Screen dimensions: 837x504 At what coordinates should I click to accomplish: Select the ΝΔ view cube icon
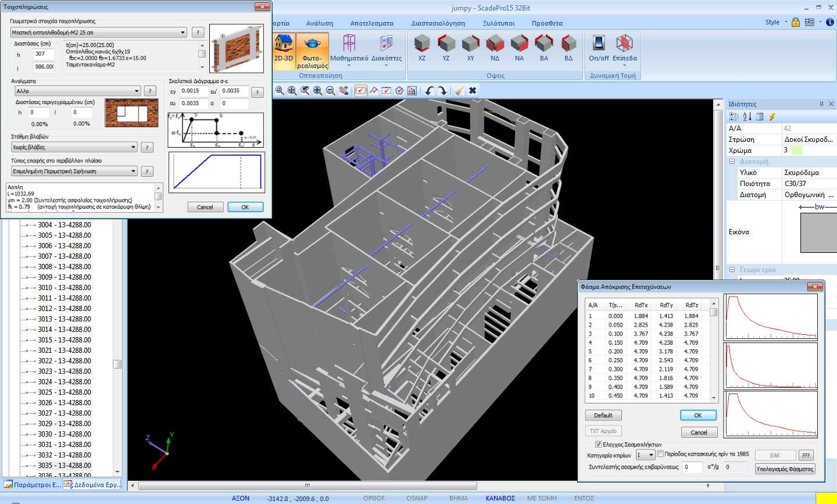pos(495,47)
